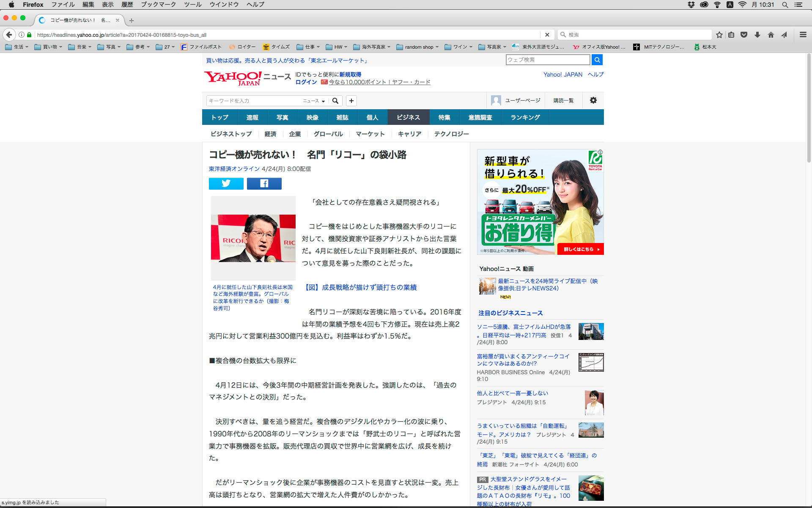
Task: Open ブックマーク menu in menu bar
Action: click(158, 5)
